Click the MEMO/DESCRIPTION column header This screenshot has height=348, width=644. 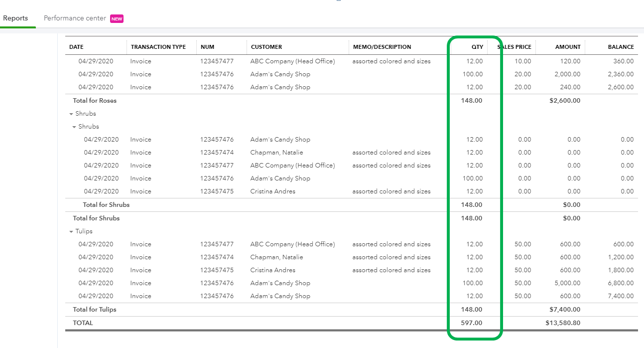(x=382, y=47)
